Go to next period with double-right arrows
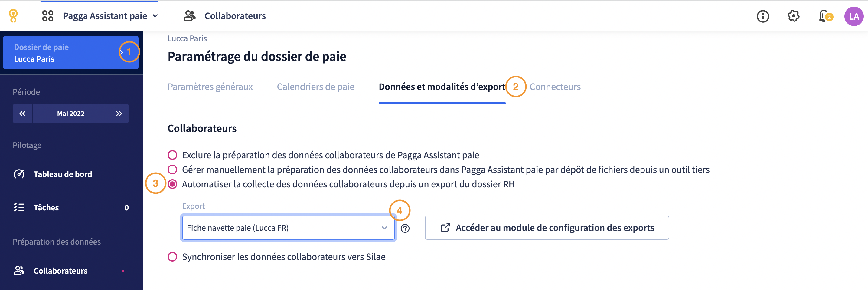This screenshot has width=868, height=290. pos(119,114)
